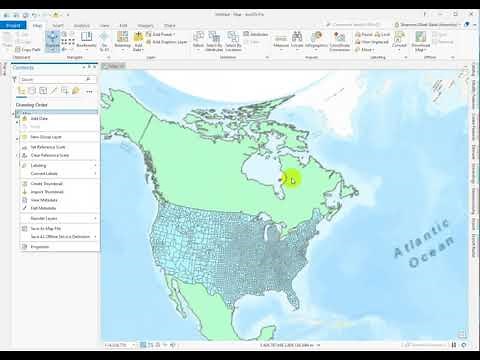This screenshot has height=360, width=480.
Task: Choose Save As Map File
Action: coord(59,229)
